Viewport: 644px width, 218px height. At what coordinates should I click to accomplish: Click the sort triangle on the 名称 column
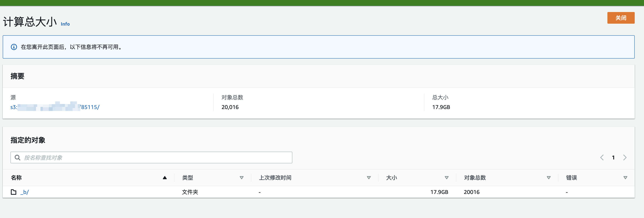point(165,177)
